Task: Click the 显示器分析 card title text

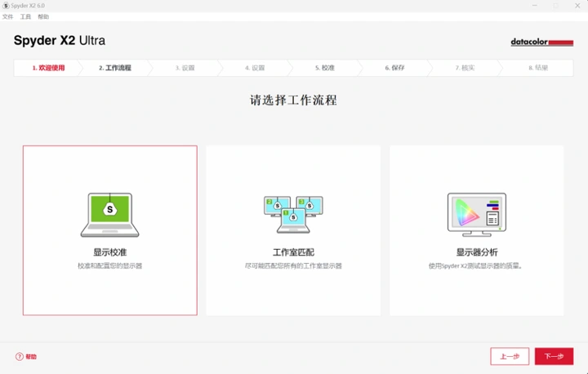Action: pyautogui.click(x=476, y=252)
